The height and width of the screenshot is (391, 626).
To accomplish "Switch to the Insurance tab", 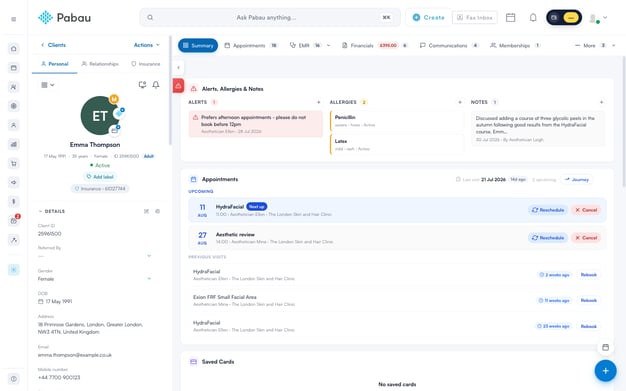I will tap(146, 64).
